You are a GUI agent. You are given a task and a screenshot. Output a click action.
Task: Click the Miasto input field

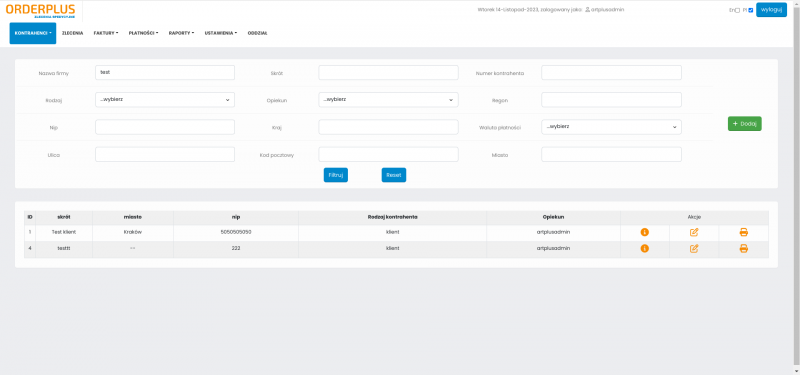click(611, 154)
